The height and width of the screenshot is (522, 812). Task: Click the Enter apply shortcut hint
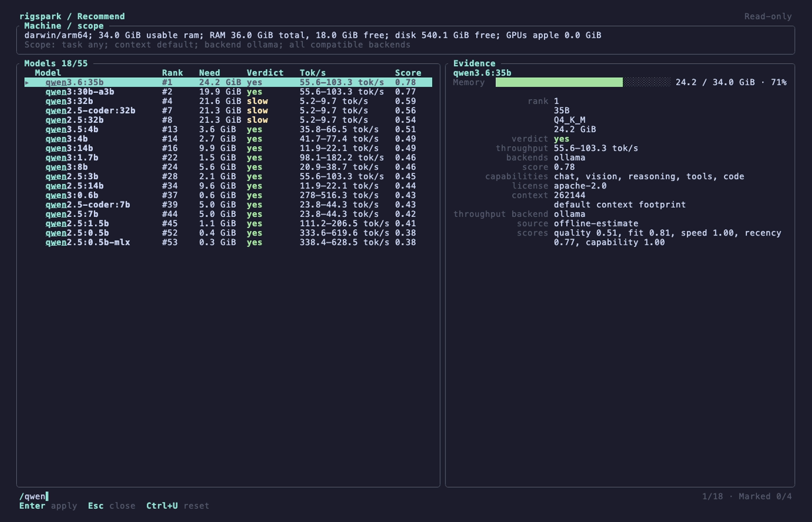coord(48,506)
